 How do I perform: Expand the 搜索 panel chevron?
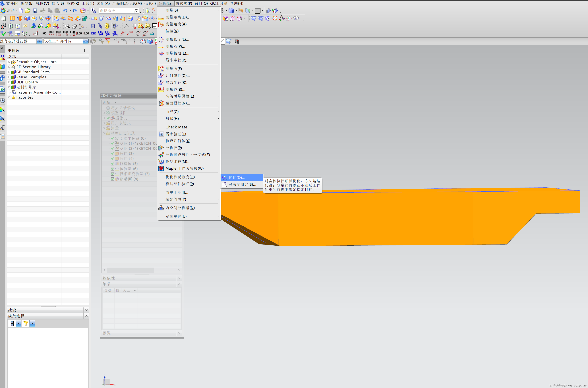(x=86, y=310)
